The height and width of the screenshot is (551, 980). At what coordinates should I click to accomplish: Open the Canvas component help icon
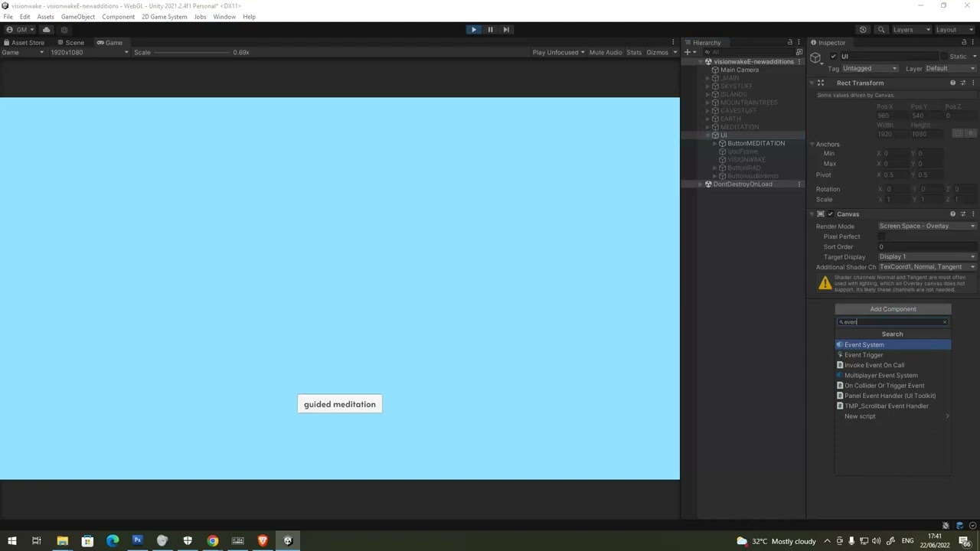[x=953, y=214]
